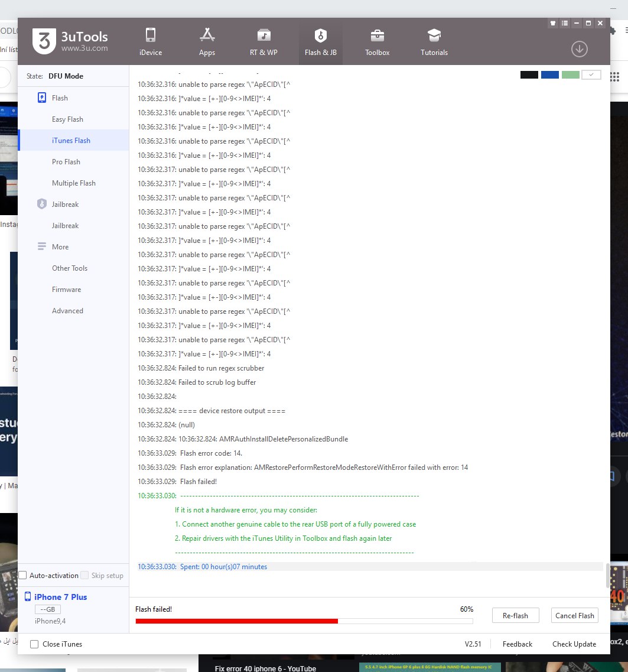Open the title bar list menu icon
The image size is (628, 672).
click(x=565, y=23)
